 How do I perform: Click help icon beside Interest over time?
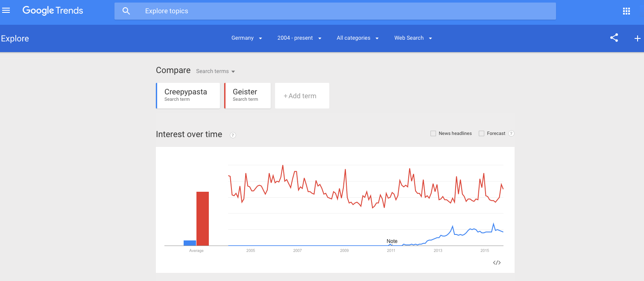coord(233,135)
